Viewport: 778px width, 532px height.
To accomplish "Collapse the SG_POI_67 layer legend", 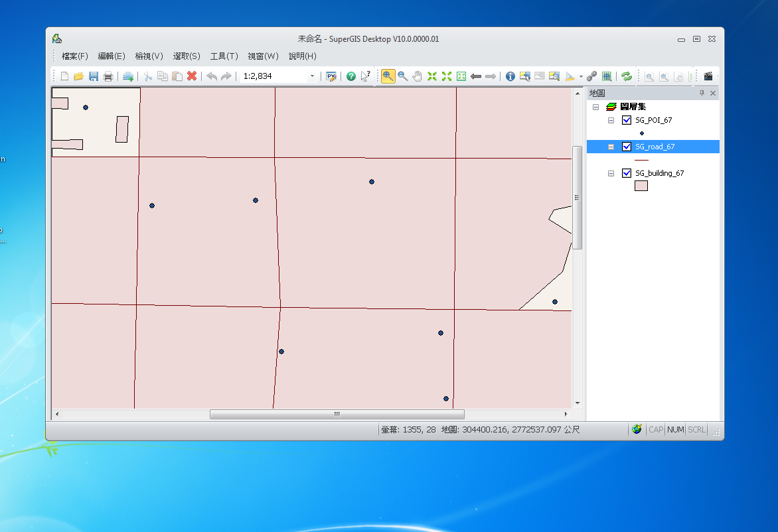I will pos(611,121).
